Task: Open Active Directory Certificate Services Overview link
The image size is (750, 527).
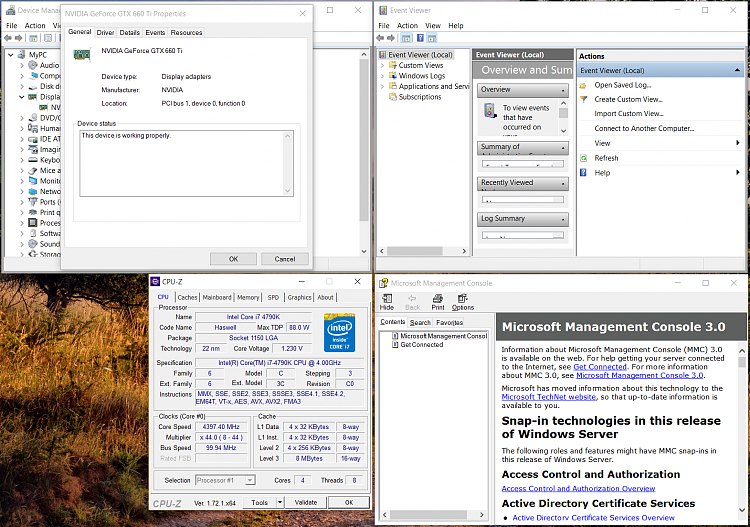Action: click(x=594, y=517)
